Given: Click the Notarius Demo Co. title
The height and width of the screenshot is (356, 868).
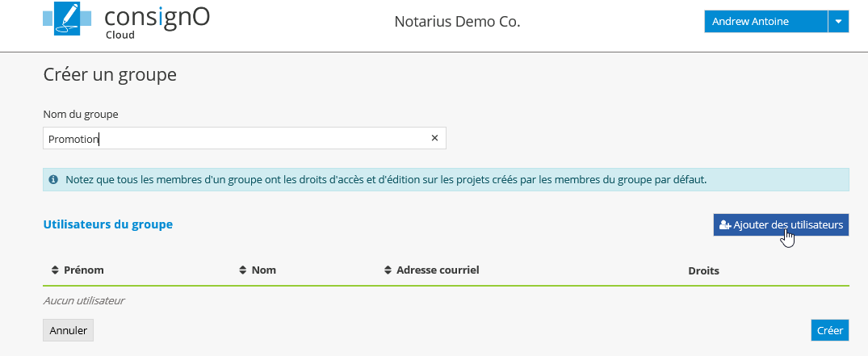Looking at the screenshot, I should click(x=457, y=22).
